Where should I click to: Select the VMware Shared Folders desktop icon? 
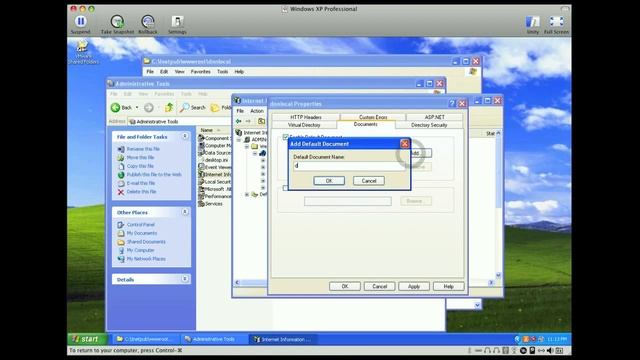[x=83, y=52]
